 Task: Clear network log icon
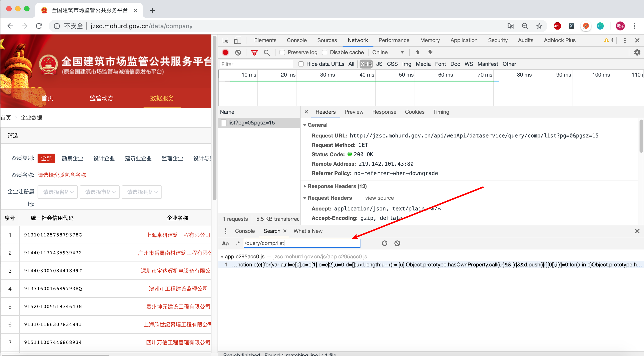click(238, 53)
